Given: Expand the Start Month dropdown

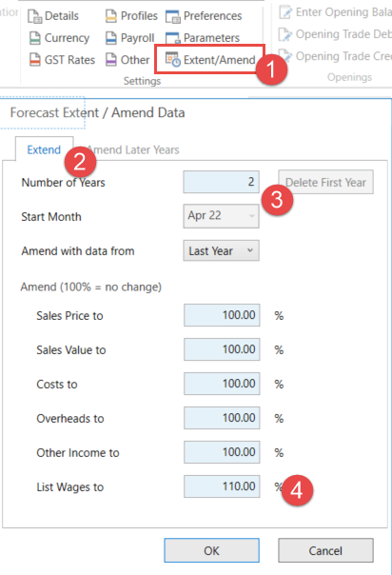Looking at the screenshot, I should (x=222, y=215).
